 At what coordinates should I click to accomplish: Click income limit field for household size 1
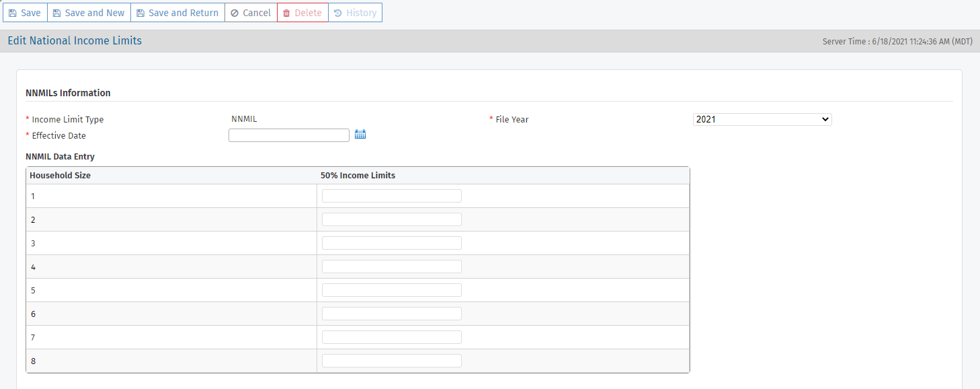click(391, 196)
